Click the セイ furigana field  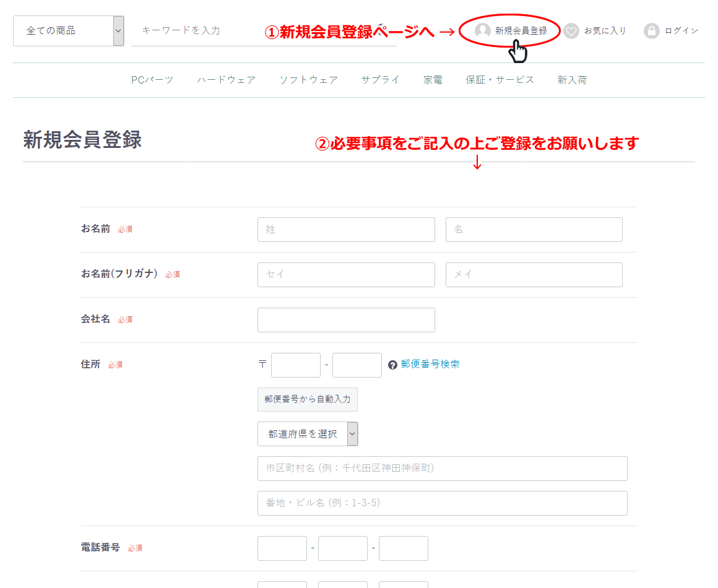click(346, 275)
